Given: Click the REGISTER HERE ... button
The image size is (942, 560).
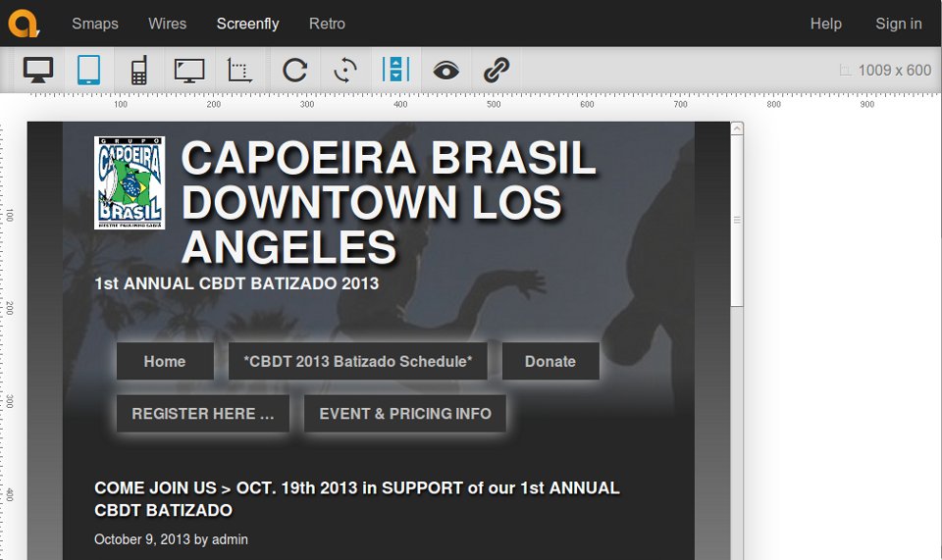Looking at the screenshot, I should [x=203, y=414].
